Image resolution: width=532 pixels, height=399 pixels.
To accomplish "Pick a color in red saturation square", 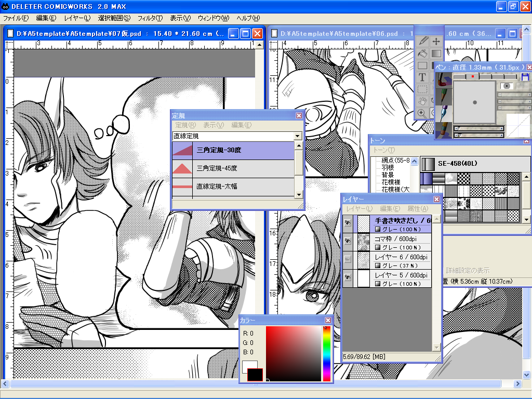I will tap(294, 353).
